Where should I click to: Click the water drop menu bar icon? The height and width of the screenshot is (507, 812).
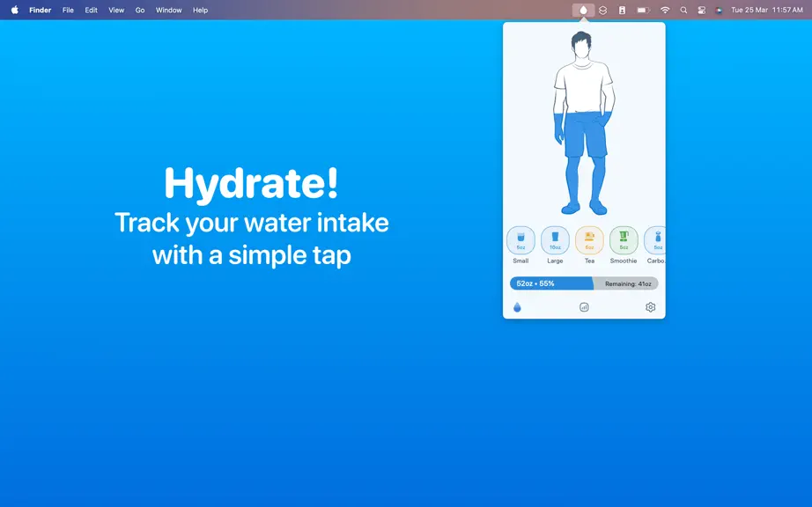tap(583, 10)
